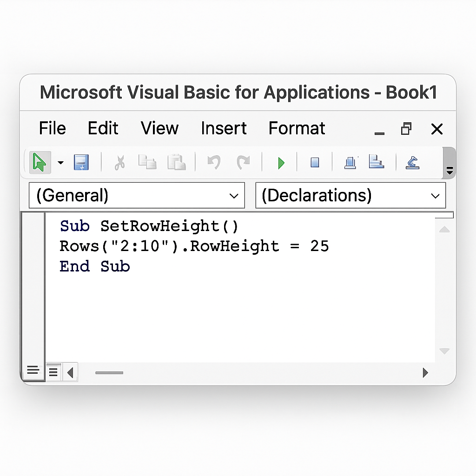Click the Paste clipboard icon

click(x=177, y=163)
